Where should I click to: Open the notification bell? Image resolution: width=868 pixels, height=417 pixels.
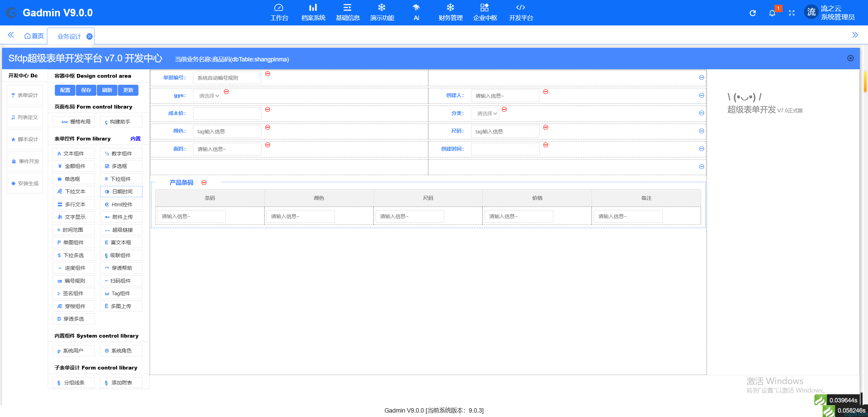pyautogui.click(x=772, y=13)
